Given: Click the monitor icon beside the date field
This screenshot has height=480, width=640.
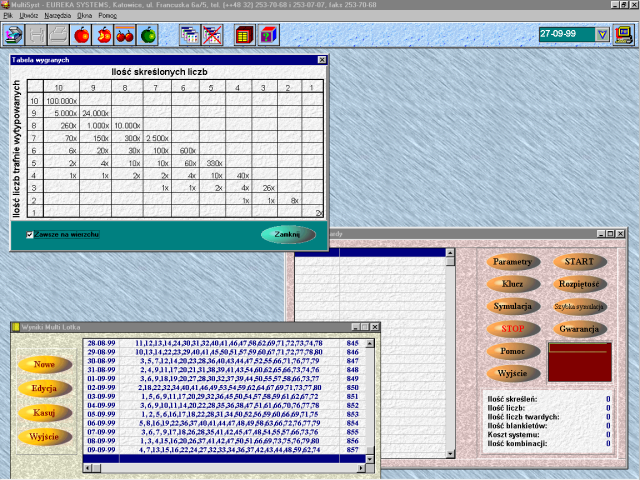Looking at the screenshot, I should (624, 34).
